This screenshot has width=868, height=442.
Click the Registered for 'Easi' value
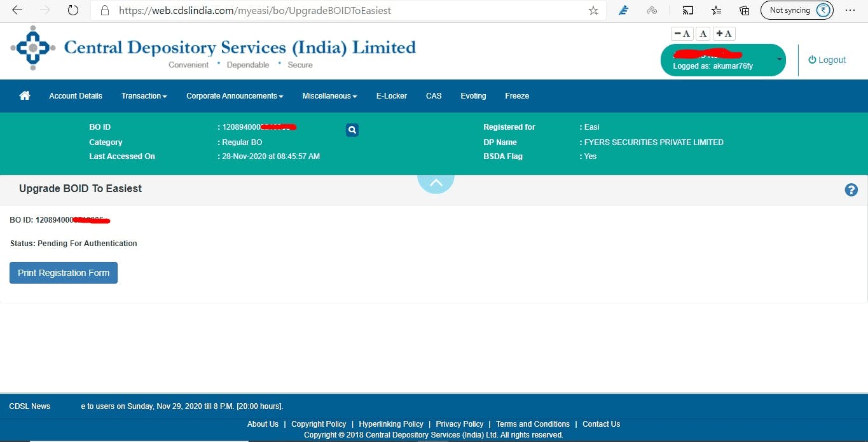point(591,127)
